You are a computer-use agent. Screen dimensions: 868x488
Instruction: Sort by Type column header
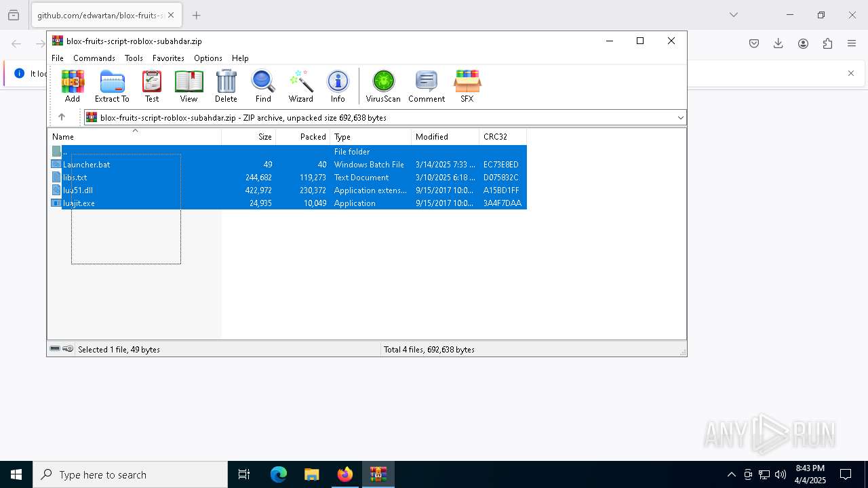371,137
